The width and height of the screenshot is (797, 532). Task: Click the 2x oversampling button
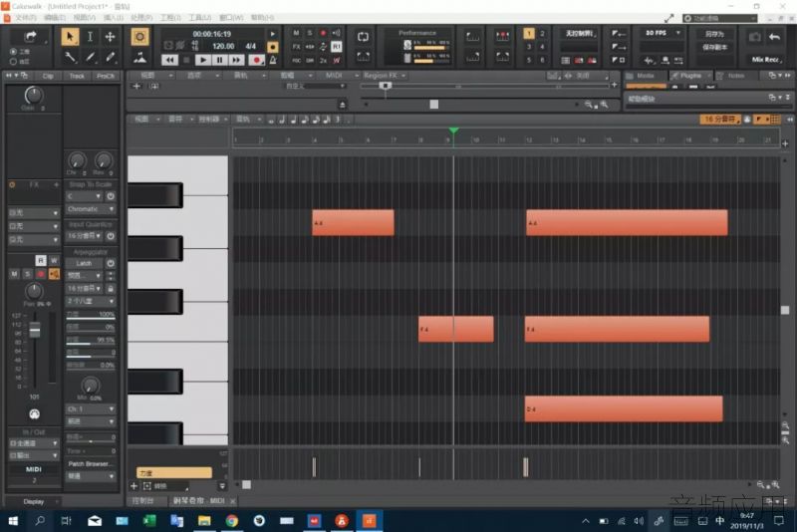(x=323, y=60)
